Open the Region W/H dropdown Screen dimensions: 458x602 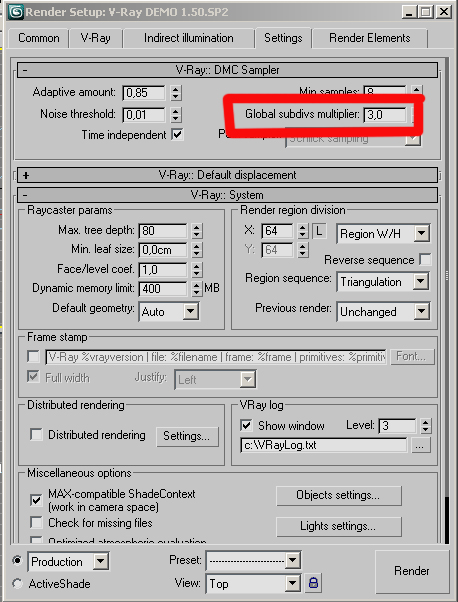(383, 233)
